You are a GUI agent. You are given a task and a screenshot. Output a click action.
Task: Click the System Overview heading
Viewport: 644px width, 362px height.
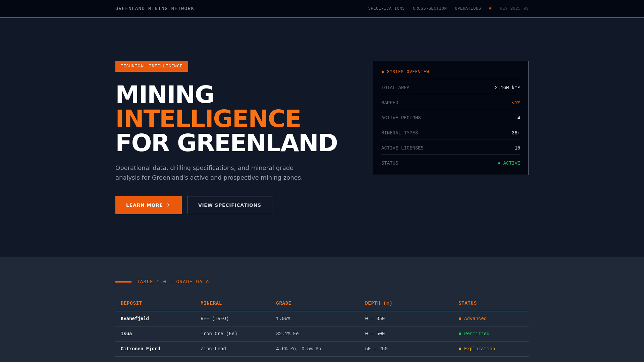[x=408, y=72]
